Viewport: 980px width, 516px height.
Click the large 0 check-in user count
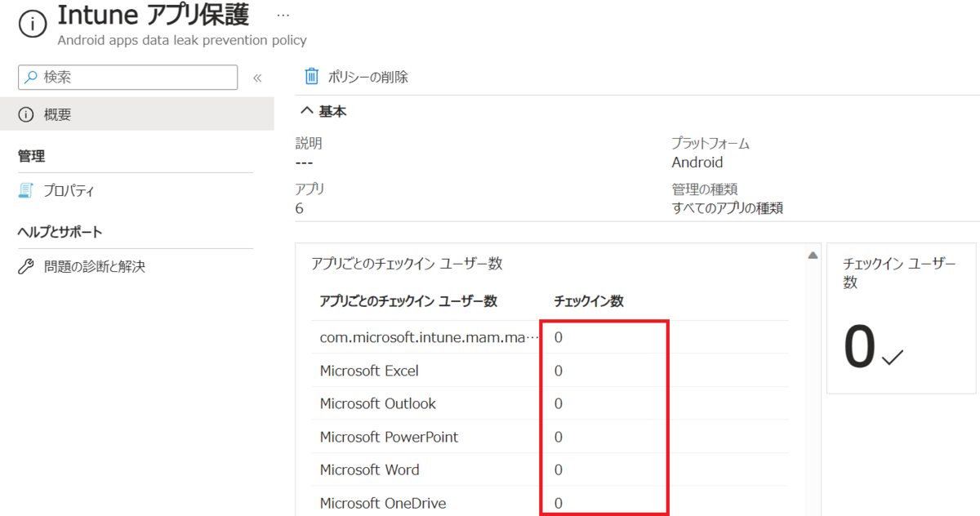[860, 347]
